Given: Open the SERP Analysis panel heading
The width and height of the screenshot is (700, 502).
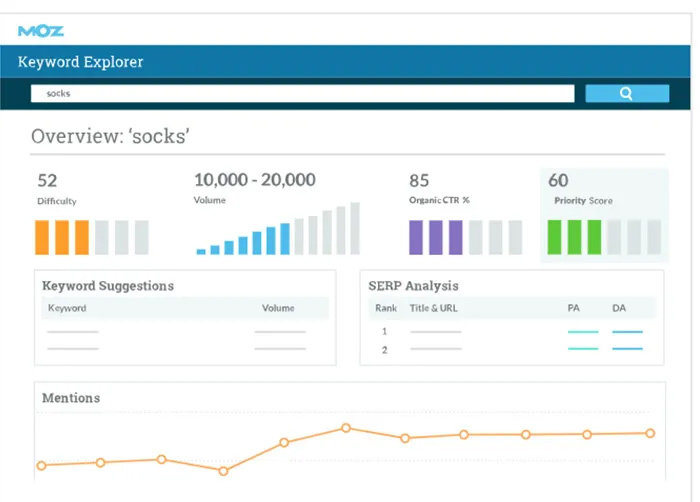Looking at the screenshot, I should (413, 286).
